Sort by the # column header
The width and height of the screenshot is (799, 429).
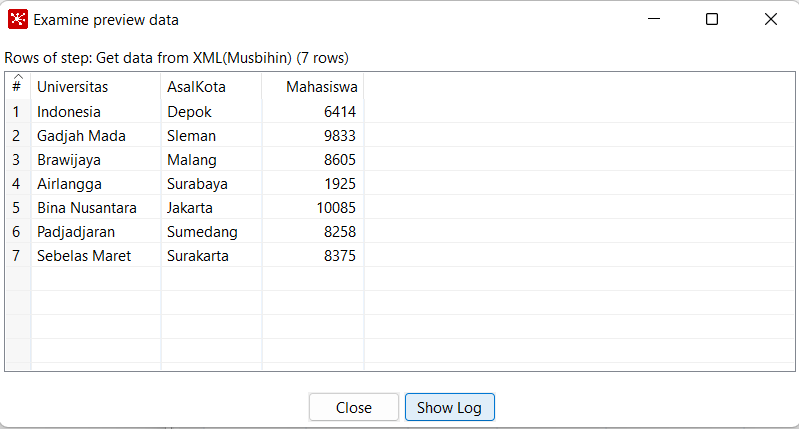click(x=17, y=85)
